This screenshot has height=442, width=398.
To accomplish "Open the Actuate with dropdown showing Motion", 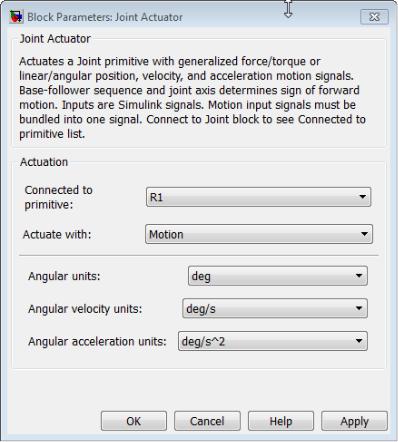I will (259, 234).
